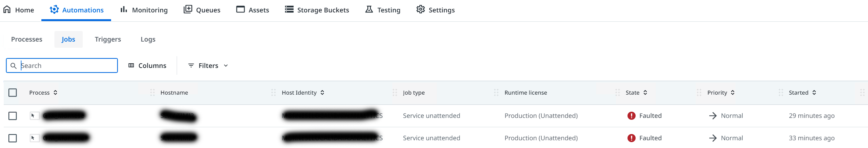868x148 pixels.
Task: Open the Columns chooser button
Action: pos(147,65)
